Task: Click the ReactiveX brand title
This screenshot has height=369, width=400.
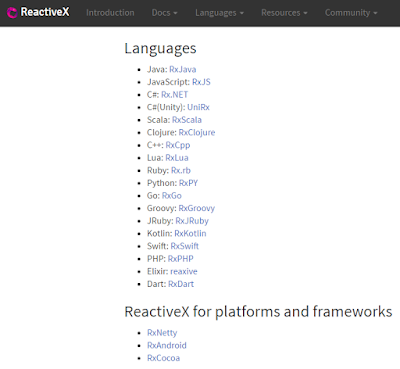Action: click(x=45, y=12)
